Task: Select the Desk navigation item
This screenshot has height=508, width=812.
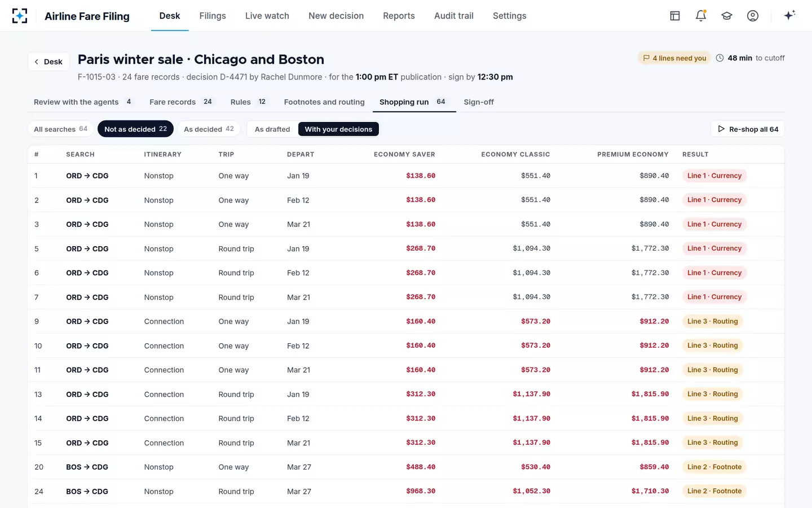Action: (x=170, y=16)
